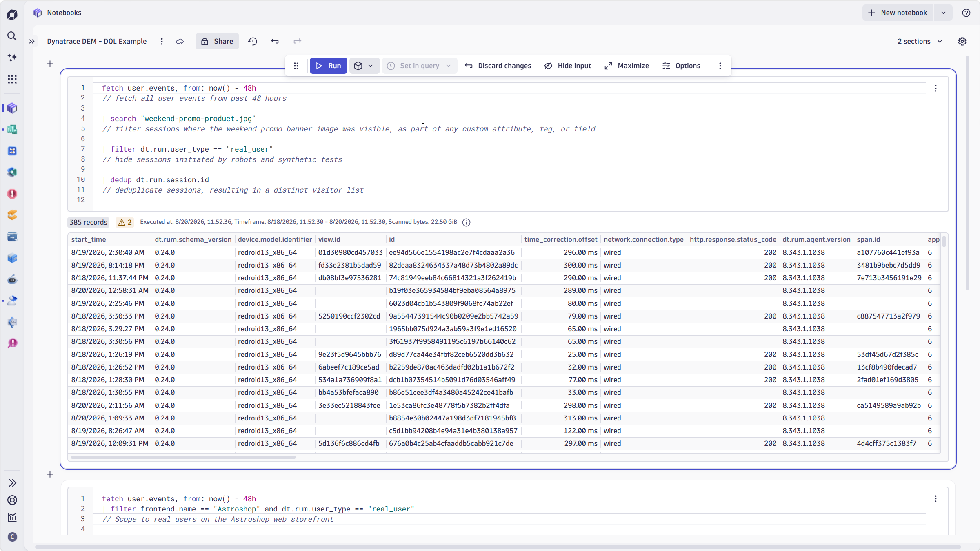The height and width of the screenshot is (551, 980).
Task: Click the network.connection.type column header
Action: click(643, 239)
